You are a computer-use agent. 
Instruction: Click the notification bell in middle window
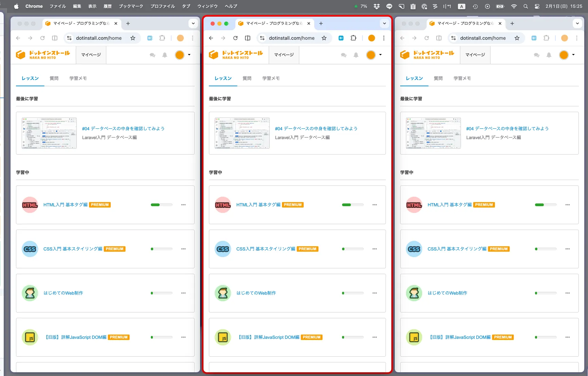(x=356, y=55)
